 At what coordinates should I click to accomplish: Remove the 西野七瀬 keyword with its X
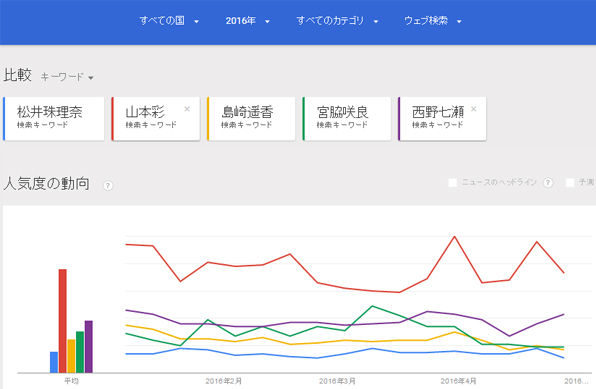[474, 109]
